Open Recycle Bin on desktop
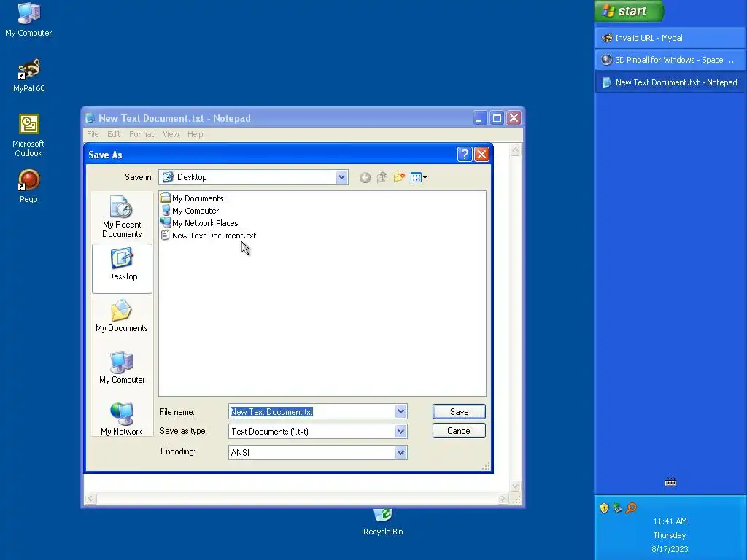This screenshot has width=747, height=560. 383,522
